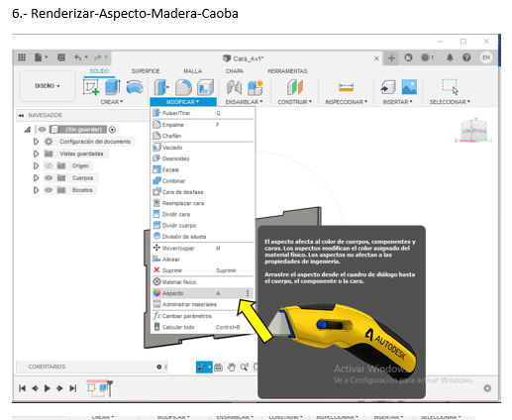Toggle visibility of Cuerpos folder
512x420 pixels.
pyautogui.click(x=49, y=178)
